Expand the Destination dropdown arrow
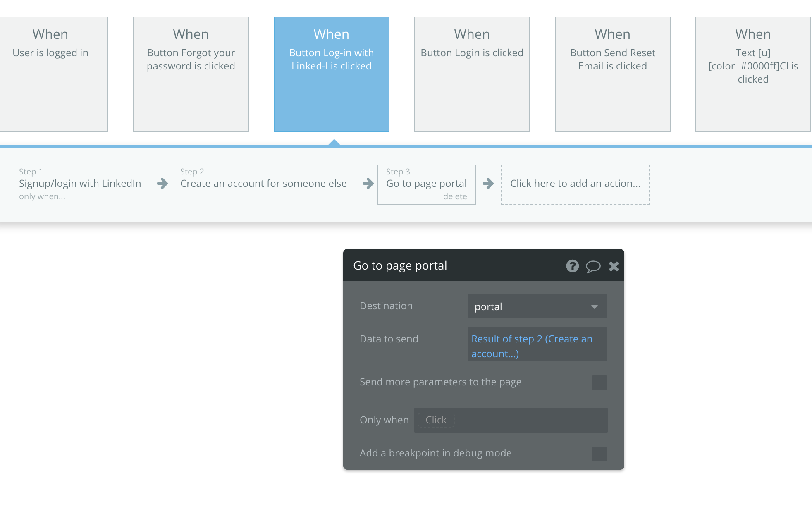Viewport: 812px width, 521px height. pos(595,307)
